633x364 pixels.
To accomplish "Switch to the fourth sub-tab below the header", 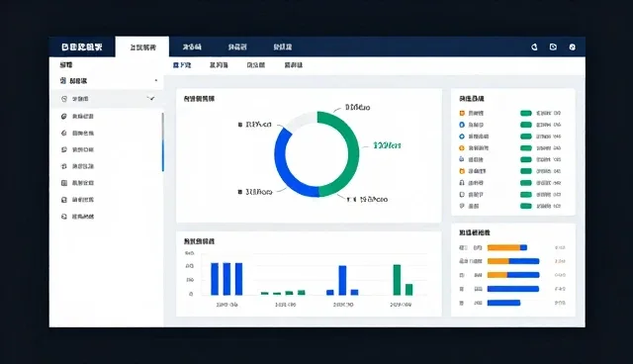I will tap(294, 65).
